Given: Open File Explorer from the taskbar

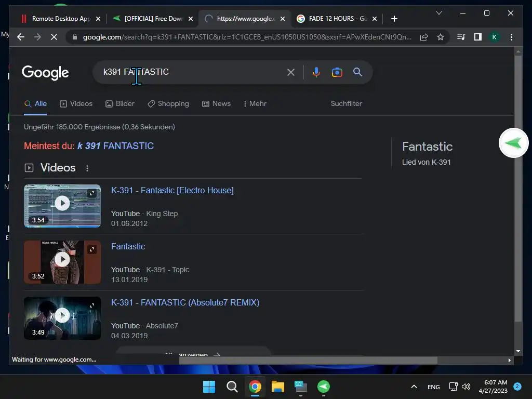Looking at the screenshot, I should tap(277, 387).
